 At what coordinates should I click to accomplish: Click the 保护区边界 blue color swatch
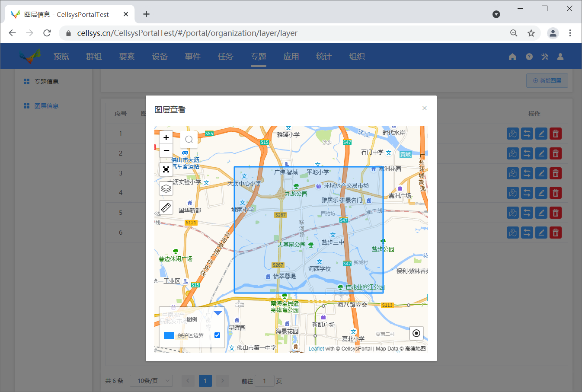169,335
